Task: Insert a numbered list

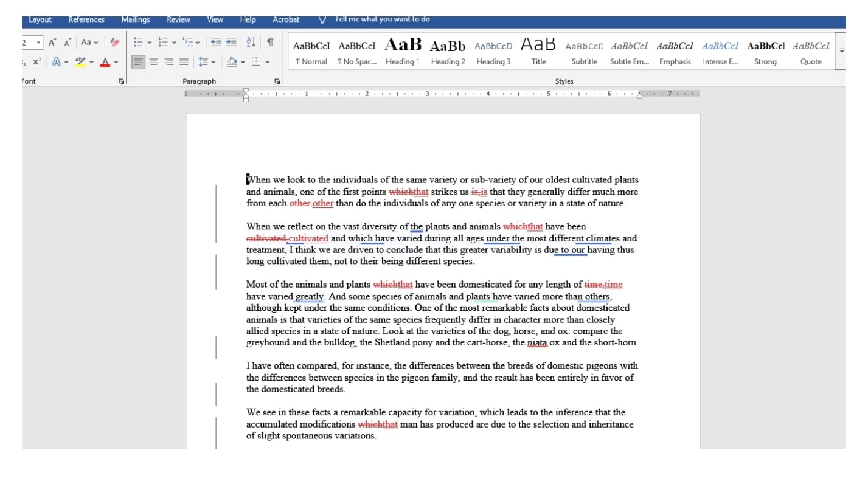Action: coord(163,43)
